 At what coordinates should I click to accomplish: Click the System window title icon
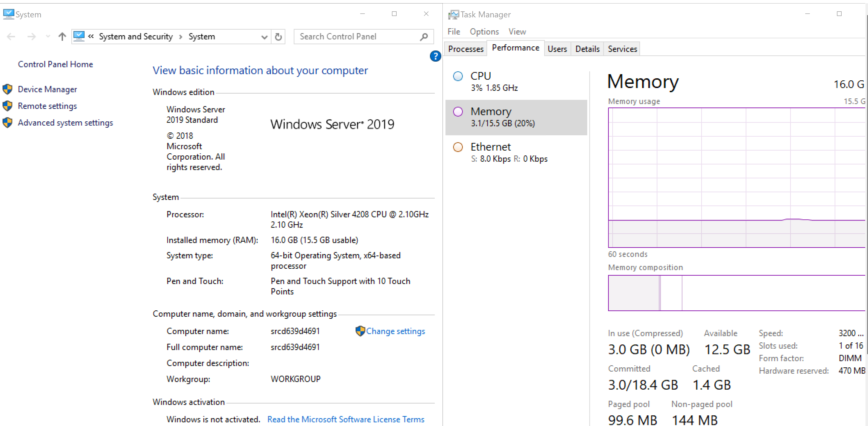9,14
